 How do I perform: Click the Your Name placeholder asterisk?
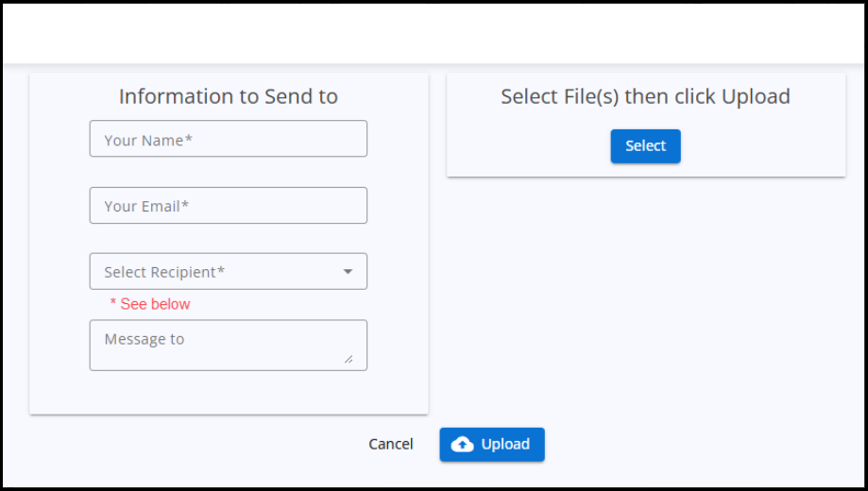point(189,140)
